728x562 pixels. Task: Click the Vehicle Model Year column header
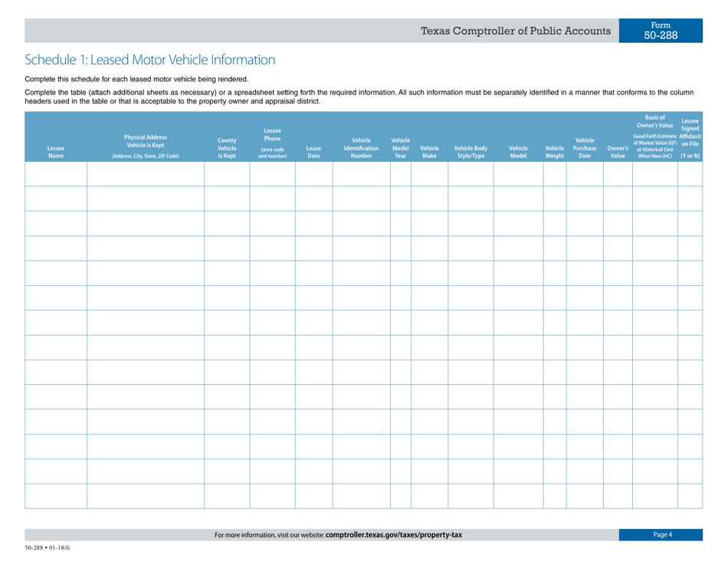click(x=399, y=148)
